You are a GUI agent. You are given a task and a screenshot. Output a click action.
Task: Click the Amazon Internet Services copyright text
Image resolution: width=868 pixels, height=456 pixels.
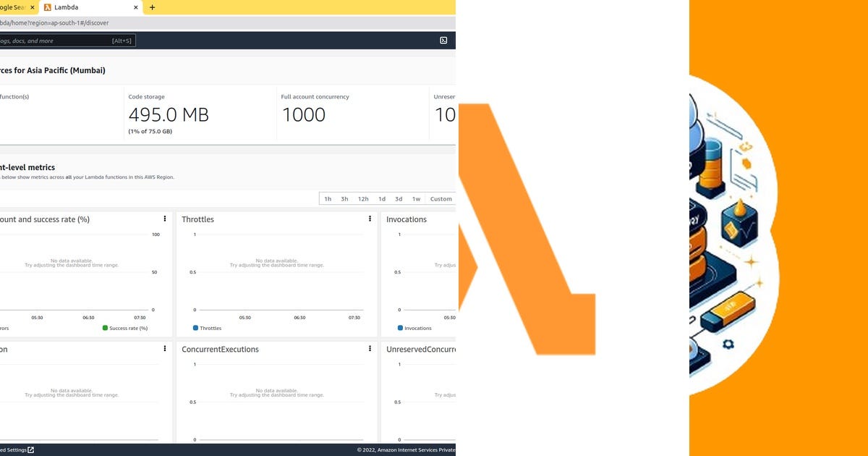(407, 450)
